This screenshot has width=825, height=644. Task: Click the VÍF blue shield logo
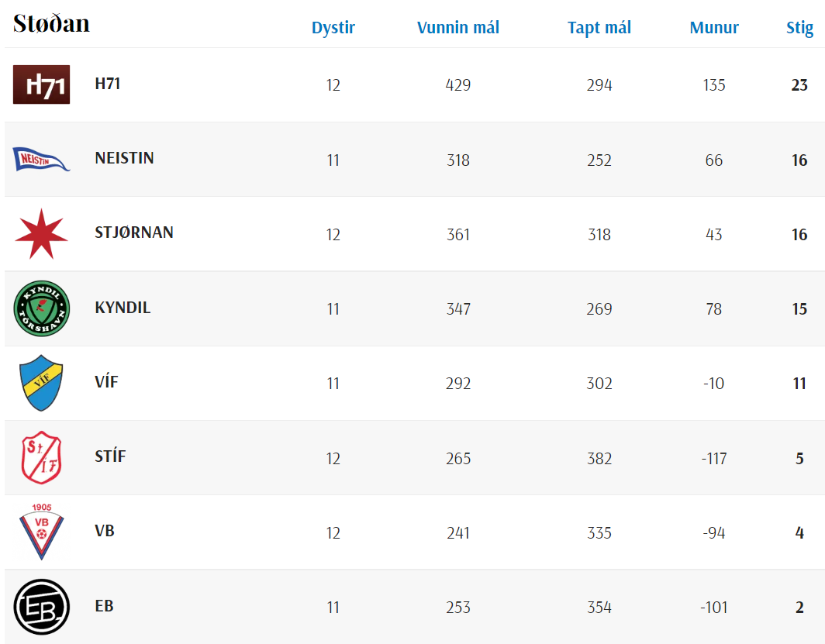click(42, 383)
